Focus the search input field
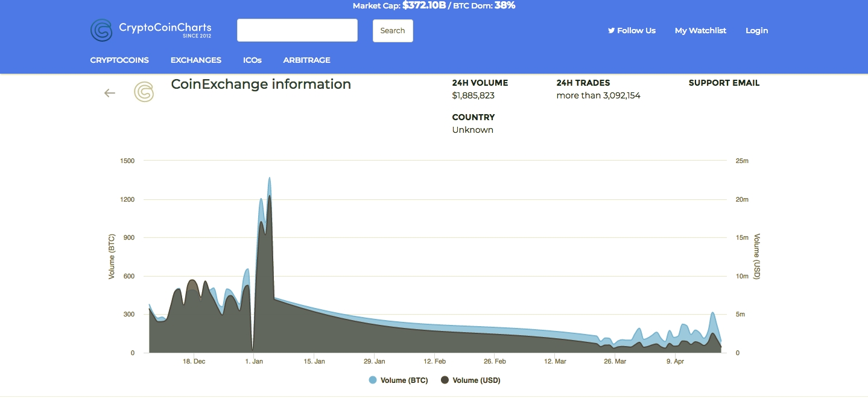 tap(297, 30)
